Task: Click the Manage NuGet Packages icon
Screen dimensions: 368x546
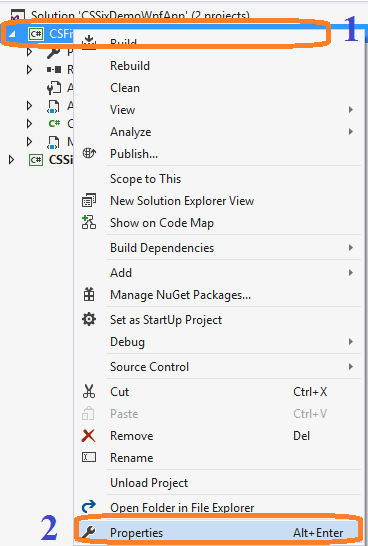Action: (89, 295)
